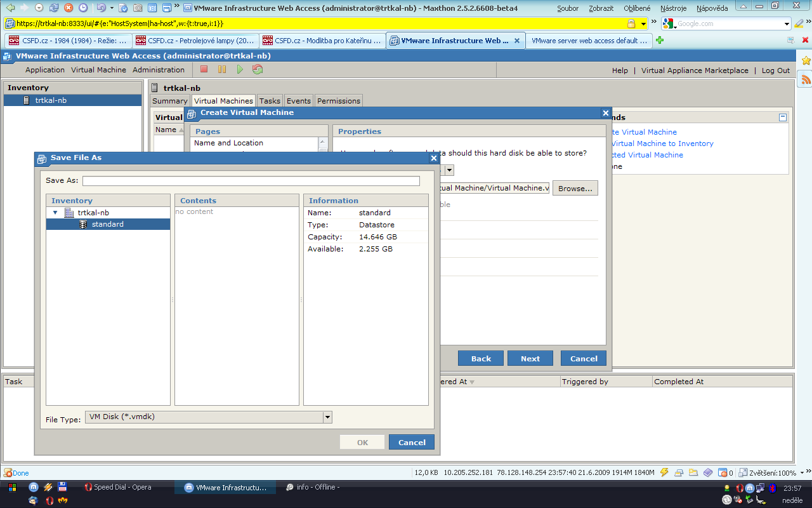The height and width of the screenshot is (508, 812).
Task: Click the disk location path field
Action: (x=494, y=188)
